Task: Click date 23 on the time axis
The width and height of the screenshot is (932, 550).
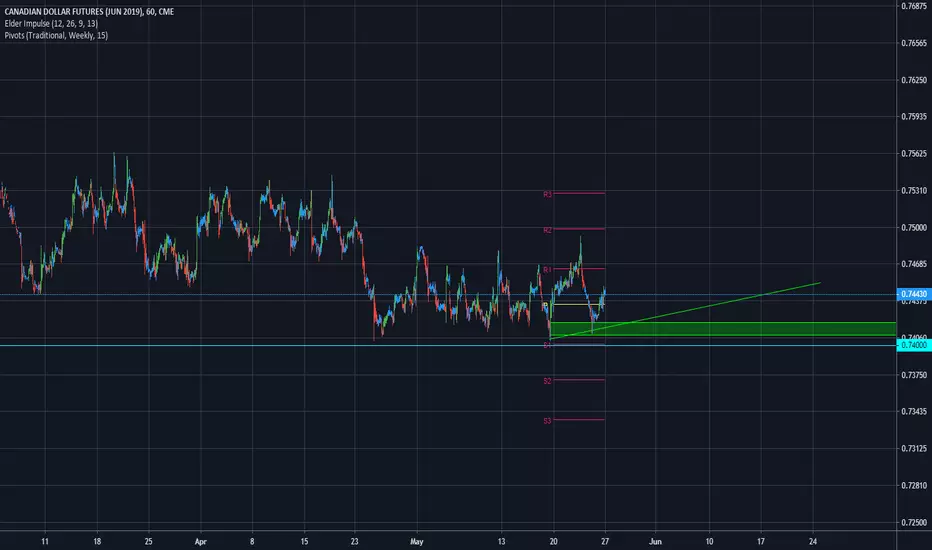Action: tap(355, 542)
